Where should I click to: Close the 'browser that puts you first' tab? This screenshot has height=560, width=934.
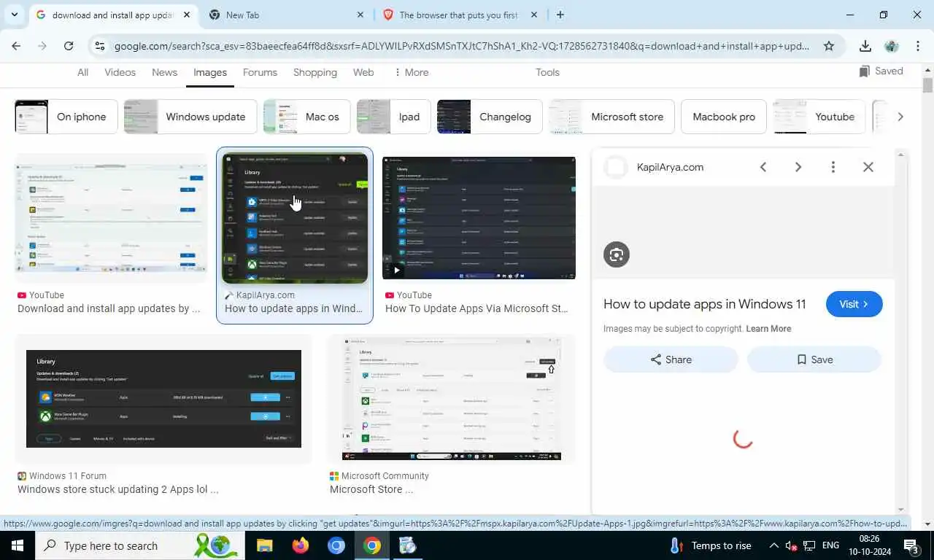pos(534,15)
